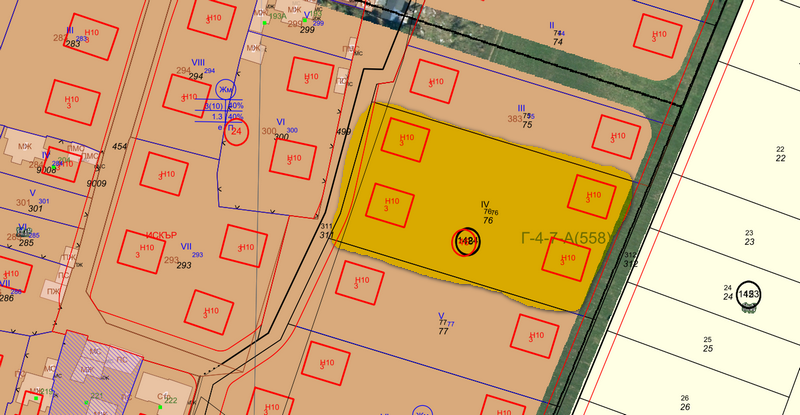Select parcel 300 in plot VI
800x415 pixels.
[281, 136]
